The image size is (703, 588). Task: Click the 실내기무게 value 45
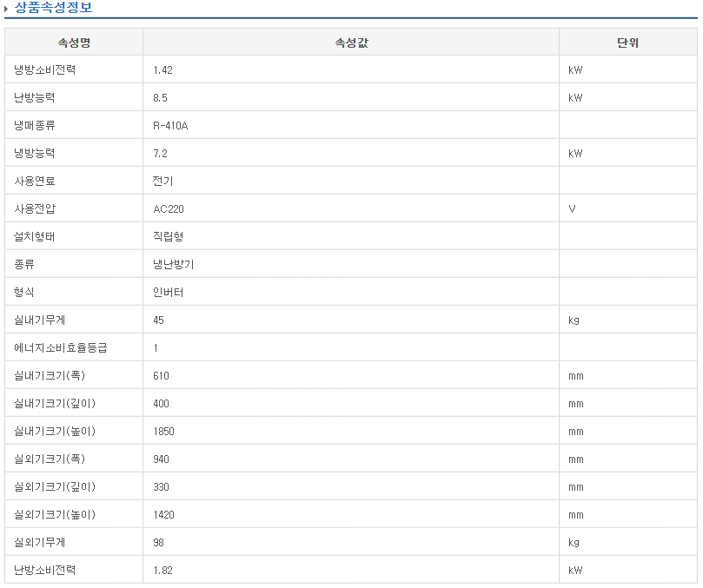coord(158,320)
